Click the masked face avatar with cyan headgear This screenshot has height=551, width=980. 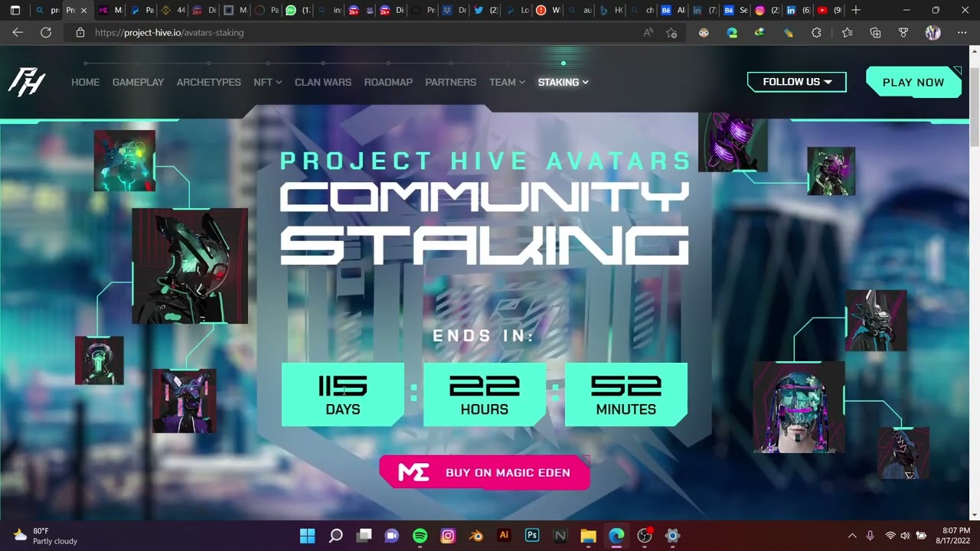click(799, 407)
